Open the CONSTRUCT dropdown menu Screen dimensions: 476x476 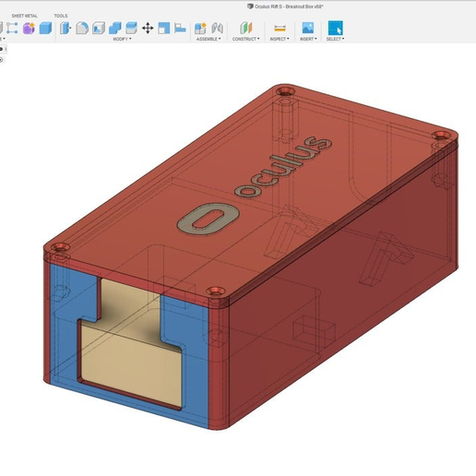pyautogui.click(x=246, y=39)
